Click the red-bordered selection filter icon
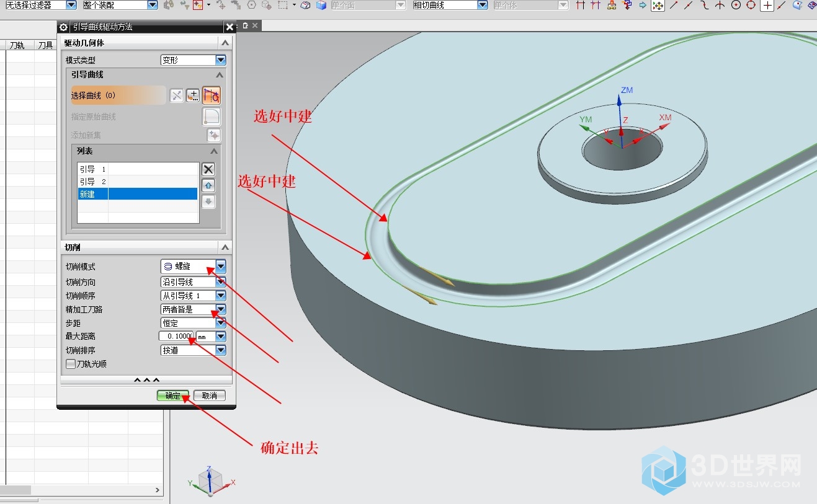 point(199,6)
